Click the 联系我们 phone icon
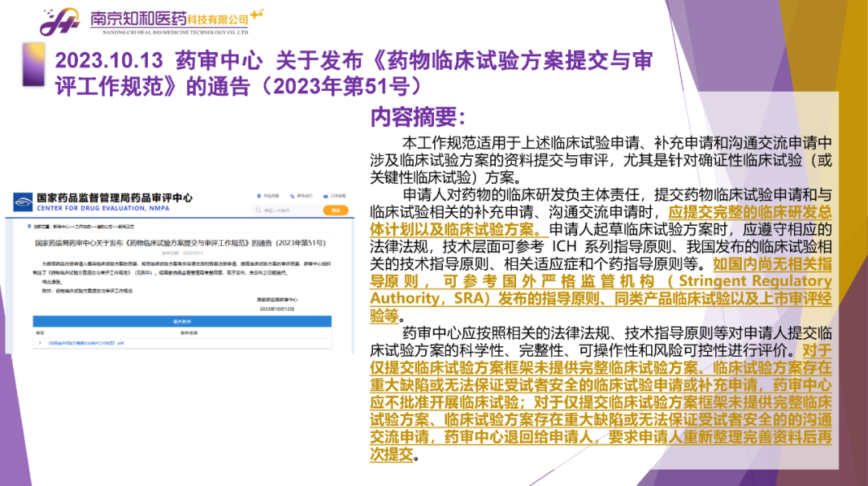 291,195
